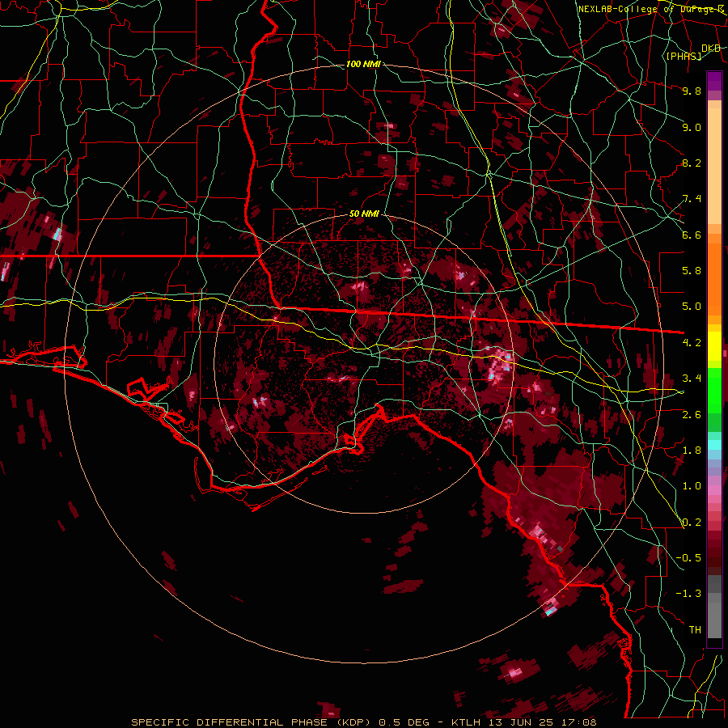This screenshot has width=728, height=728.
Task: Click the TH threshold label on legend
Action: (x=695, y=630)
